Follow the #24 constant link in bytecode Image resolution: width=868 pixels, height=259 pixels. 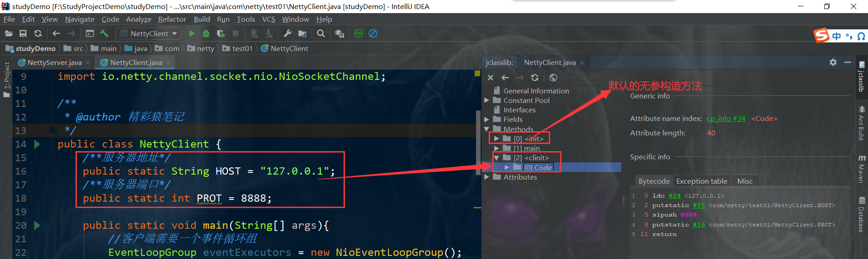coord(675,196)
